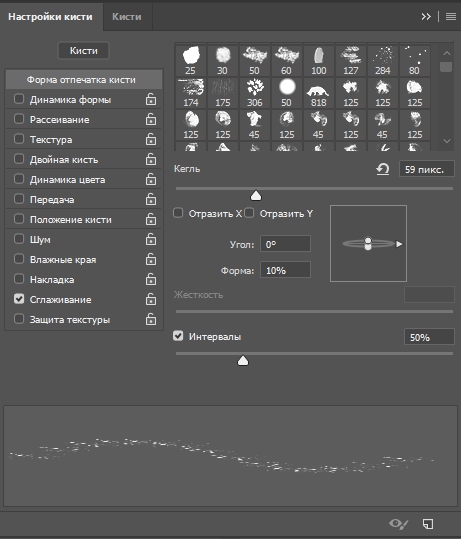Screen dimensions: 461x539
Task: Enable Влажные края checkbox
Action: 19,258
